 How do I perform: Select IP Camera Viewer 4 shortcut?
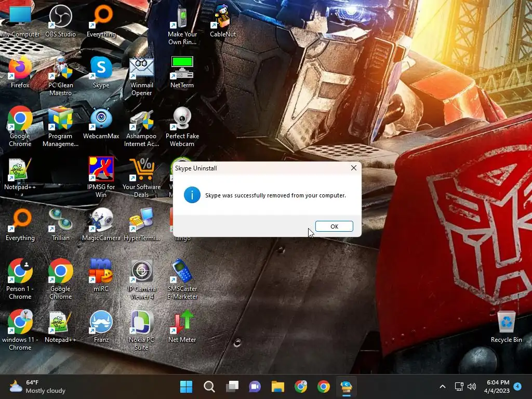[141, 280]
